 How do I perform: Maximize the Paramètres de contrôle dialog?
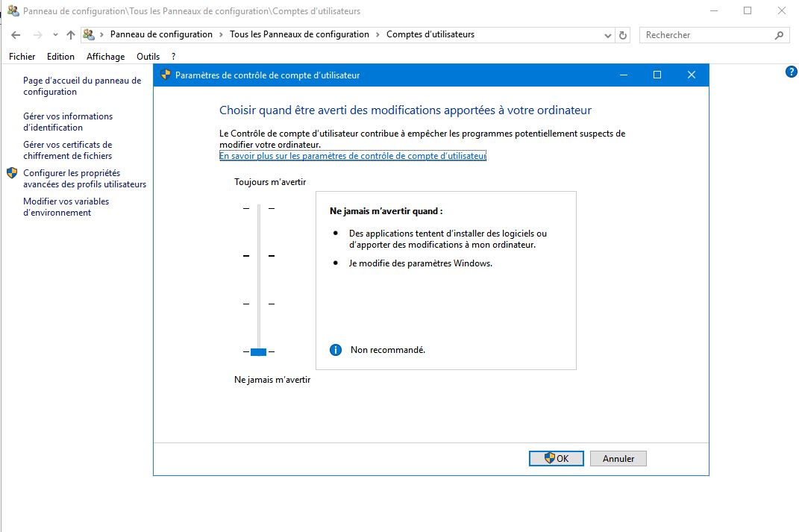(657, 75)
